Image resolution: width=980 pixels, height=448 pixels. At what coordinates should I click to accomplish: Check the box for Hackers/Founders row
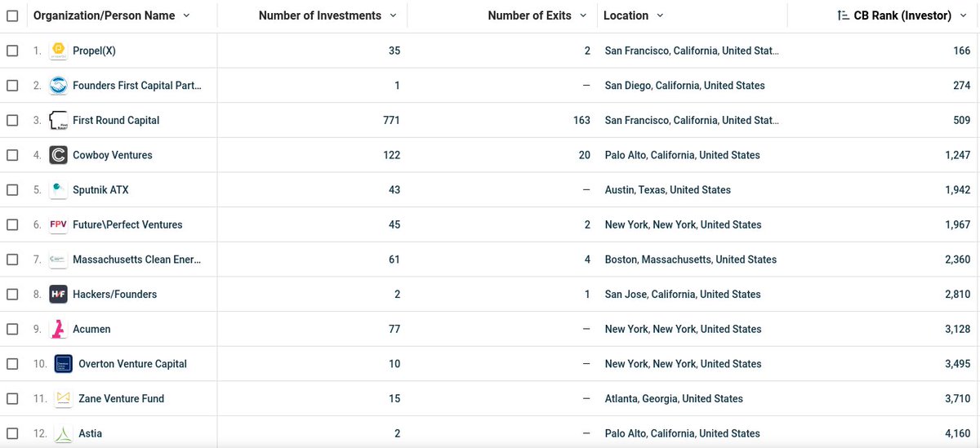[x=12, y=295]
